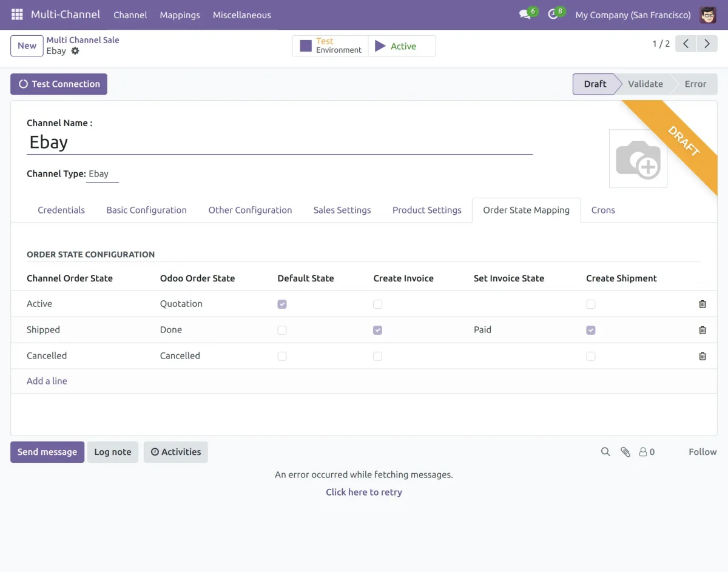Click the gear icon next to Ebay
Viewport: 728px width, 572px height.
pos(75,51)
